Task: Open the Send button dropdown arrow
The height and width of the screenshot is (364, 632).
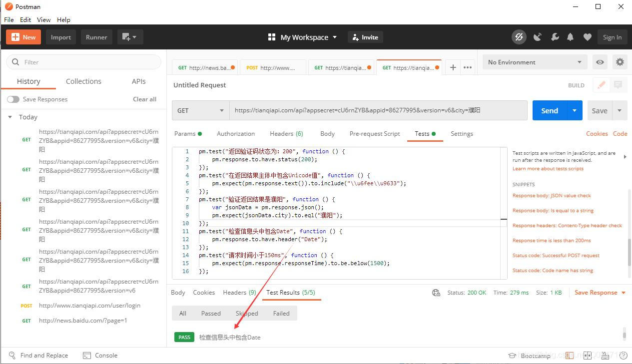Action: tap(575, 110)
